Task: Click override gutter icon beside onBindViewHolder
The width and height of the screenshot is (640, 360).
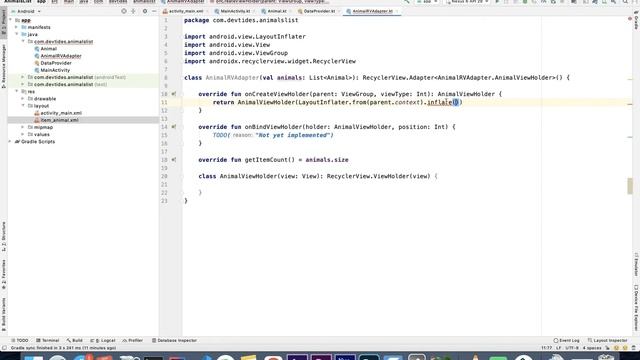Action: click(174, 127)
